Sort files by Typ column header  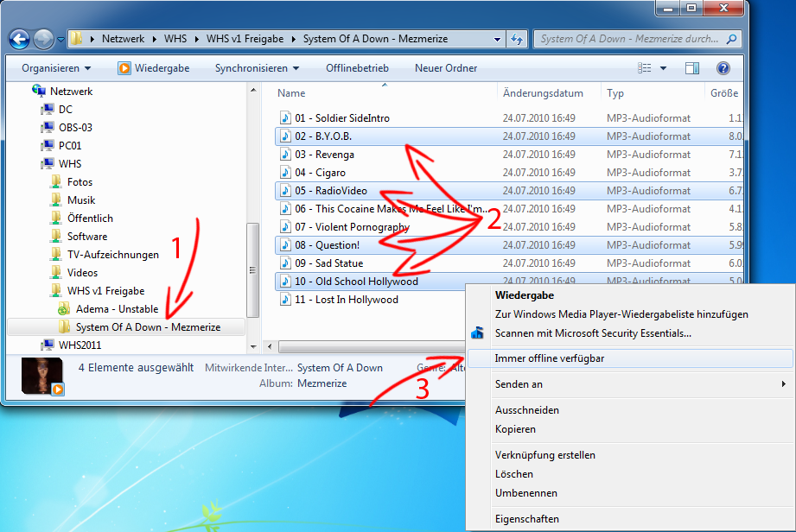(615, 93)
